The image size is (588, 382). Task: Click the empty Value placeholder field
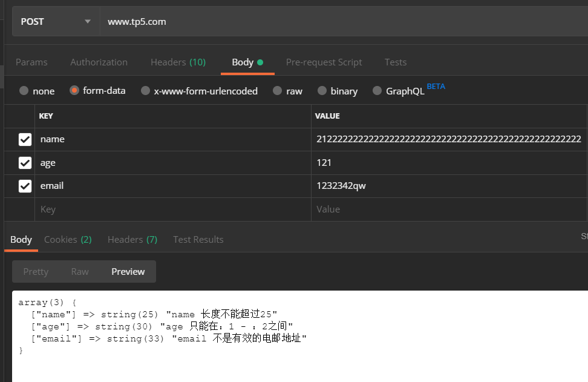click(449, 209)
